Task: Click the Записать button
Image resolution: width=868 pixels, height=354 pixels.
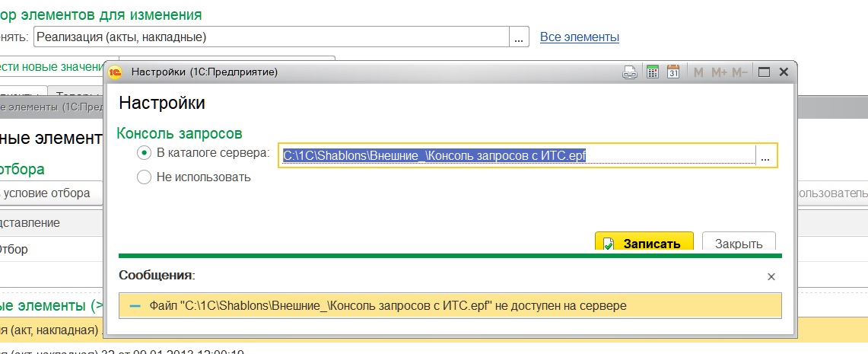Action: [644, 243]
